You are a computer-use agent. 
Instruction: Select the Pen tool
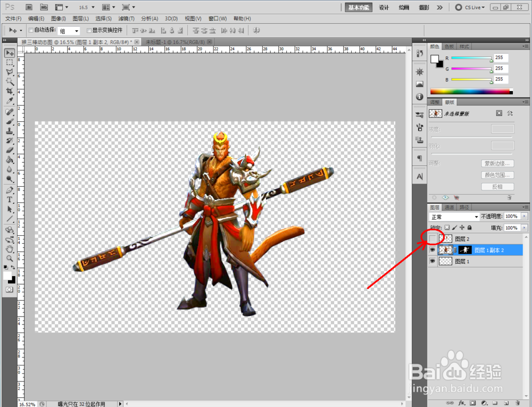(10, 190)
